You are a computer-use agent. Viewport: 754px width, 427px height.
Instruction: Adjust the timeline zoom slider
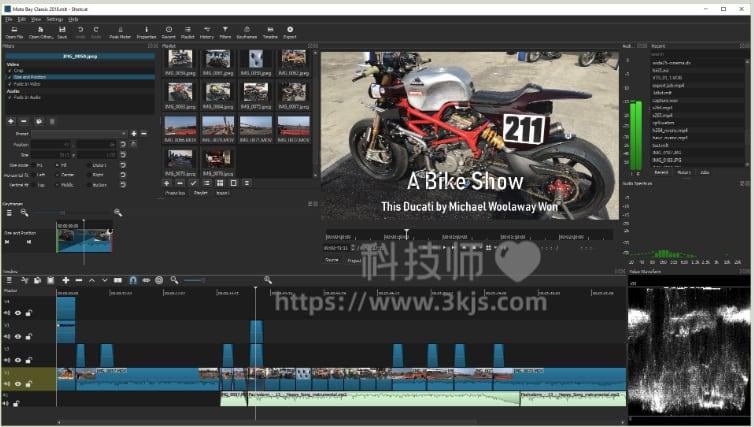point(203,280)
